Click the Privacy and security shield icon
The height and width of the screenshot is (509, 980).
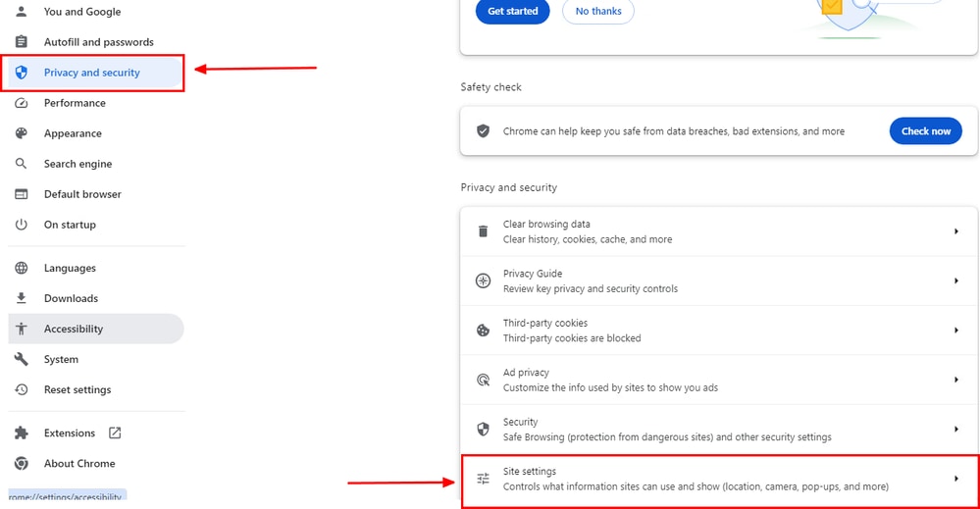22,73
